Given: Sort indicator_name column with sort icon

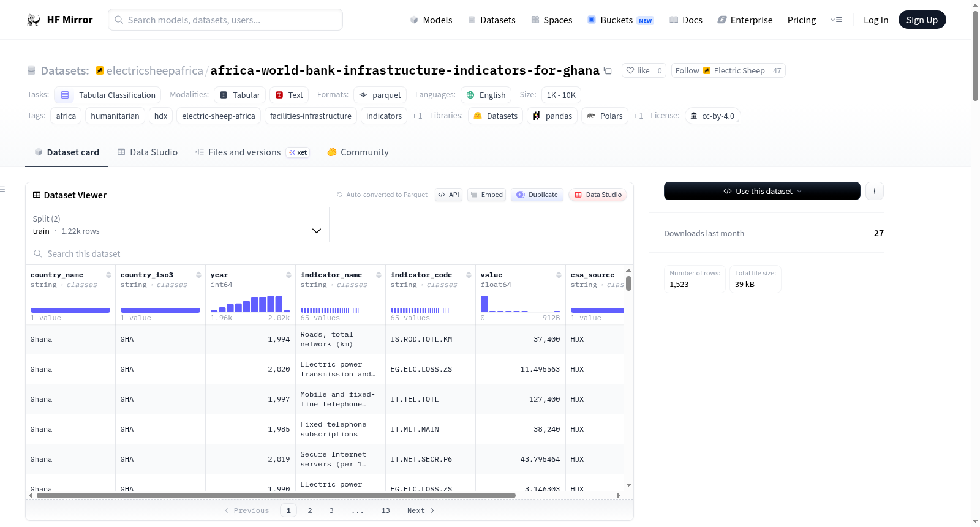Looking at the screenshot, I should pos(379,275).
